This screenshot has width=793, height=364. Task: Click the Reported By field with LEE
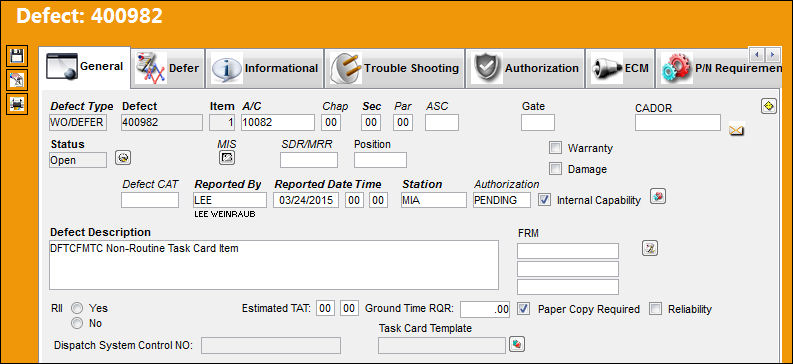click(x=230, y=200)
